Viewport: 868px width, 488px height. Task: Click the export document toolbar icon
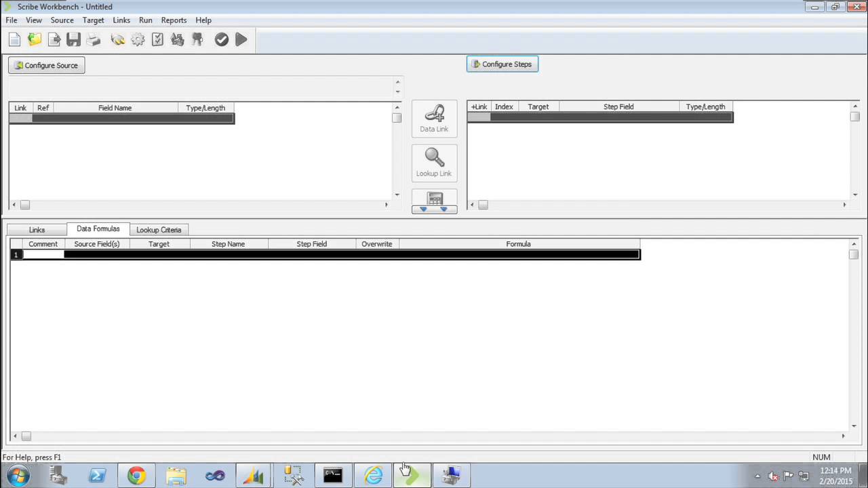click(x=54, y=40)
